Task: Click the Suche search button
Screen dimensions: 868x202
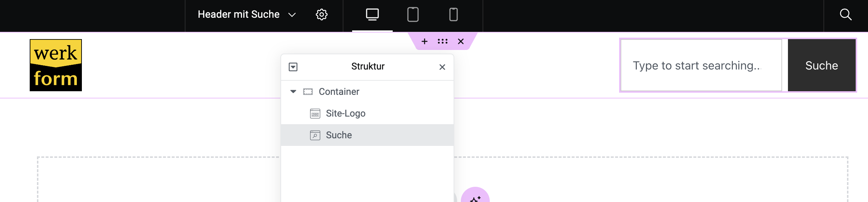Action: [822, 65]
